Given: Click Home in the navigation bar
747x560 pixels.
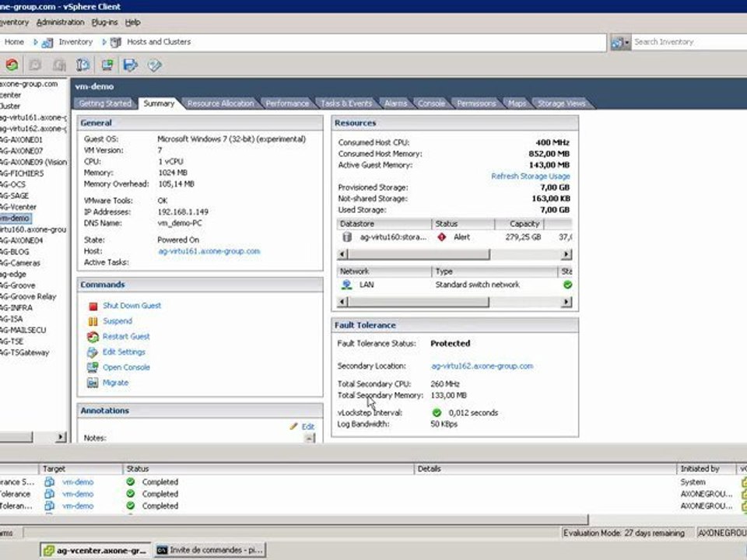Looking at the screenshot, I should 14,42.
